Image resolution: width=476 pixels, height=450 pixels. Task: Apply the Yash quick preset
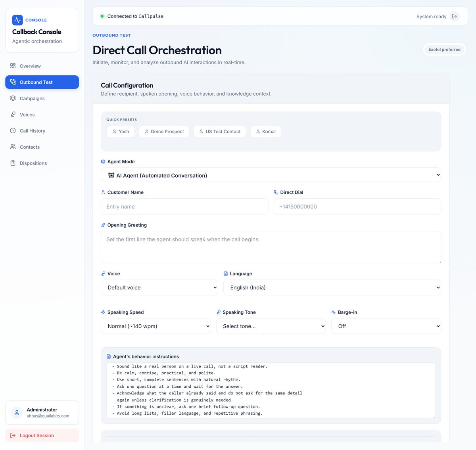point(121,132)
